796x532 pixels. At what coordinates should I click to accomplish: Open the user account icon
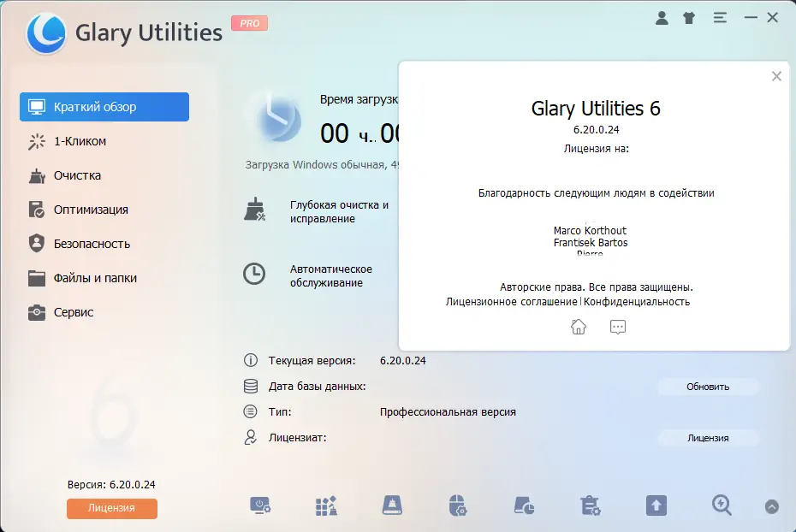pos(662,18)
